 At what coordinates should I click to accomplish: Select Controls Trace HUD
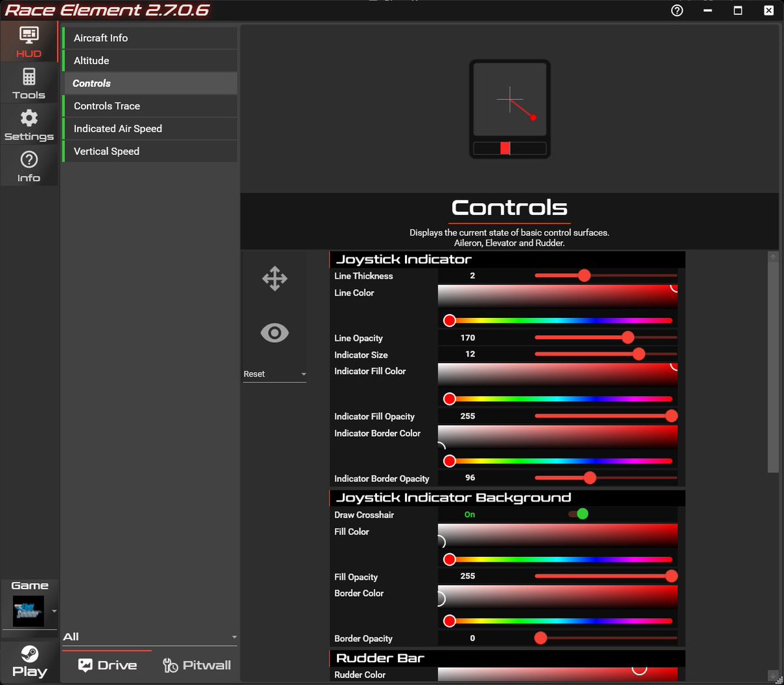click(x=150, y=106)
